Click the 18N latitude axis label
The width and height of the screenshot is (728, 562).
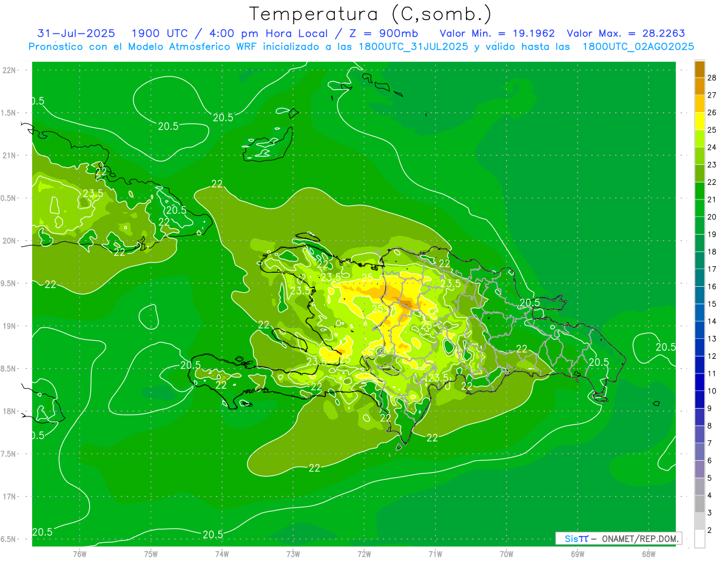coord(10,412)
